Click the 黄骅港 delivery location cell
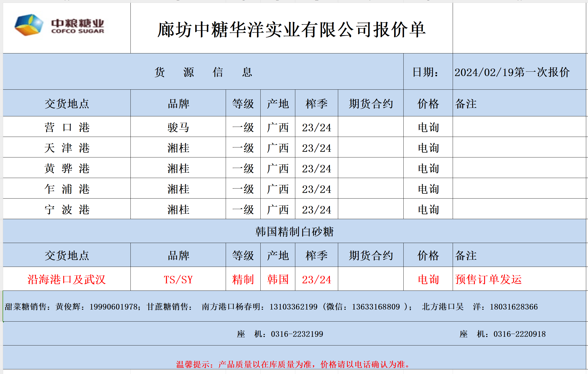This screenshot has width=588, height=374. point(67,169)
